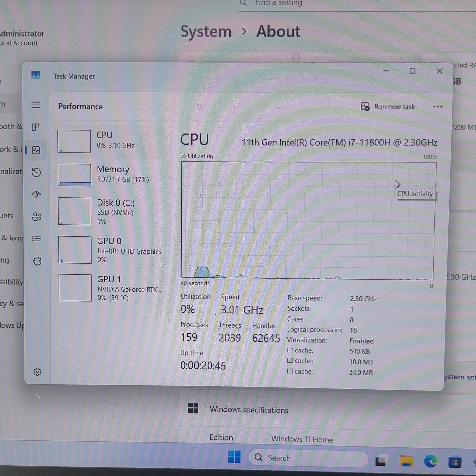476x476 pixels.
Task: Click the Processes count "159"
Action: click(189, 337)
